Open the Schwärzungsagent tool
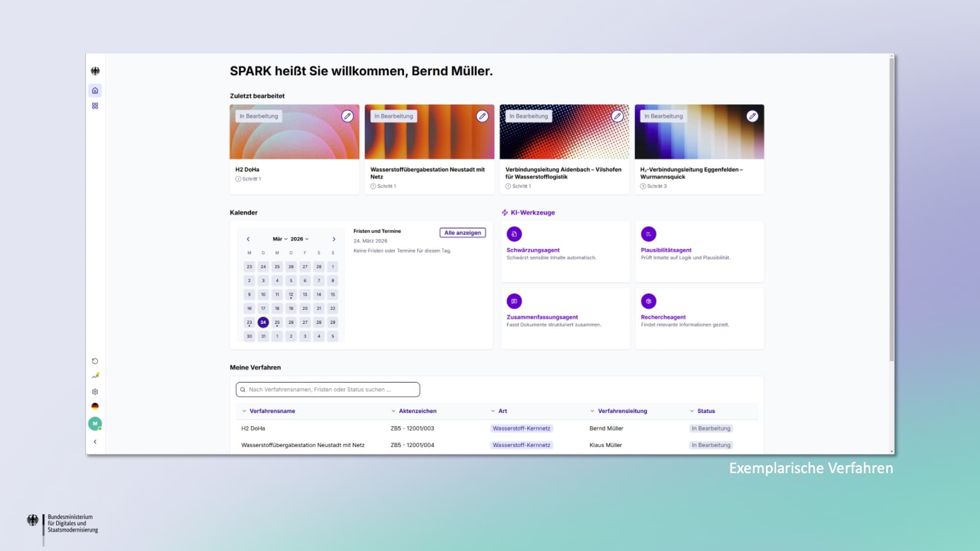The image size is (980, 551). tap(533, 250)
